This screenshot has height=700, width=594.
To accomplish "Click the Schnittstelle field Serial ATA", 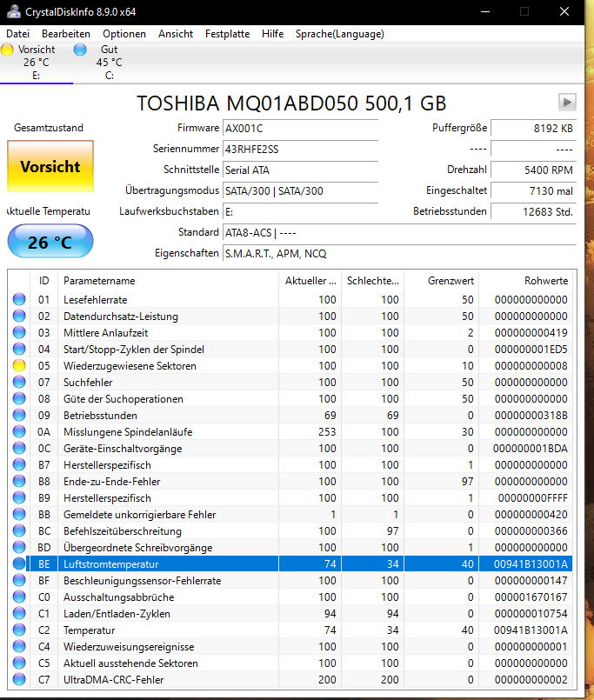I will pyautogui.click(x=300, y=170).
